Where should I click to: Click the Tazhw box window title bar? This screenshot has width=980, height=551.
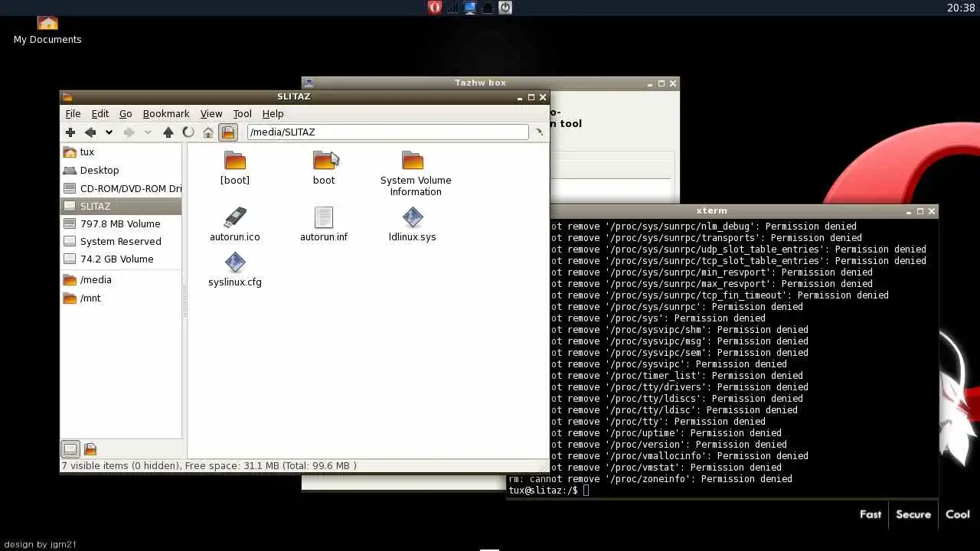pos(480,83)
